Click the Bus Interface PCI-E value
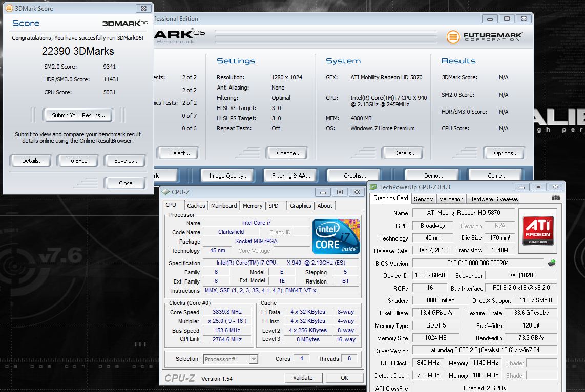 (x=521, y=288)
